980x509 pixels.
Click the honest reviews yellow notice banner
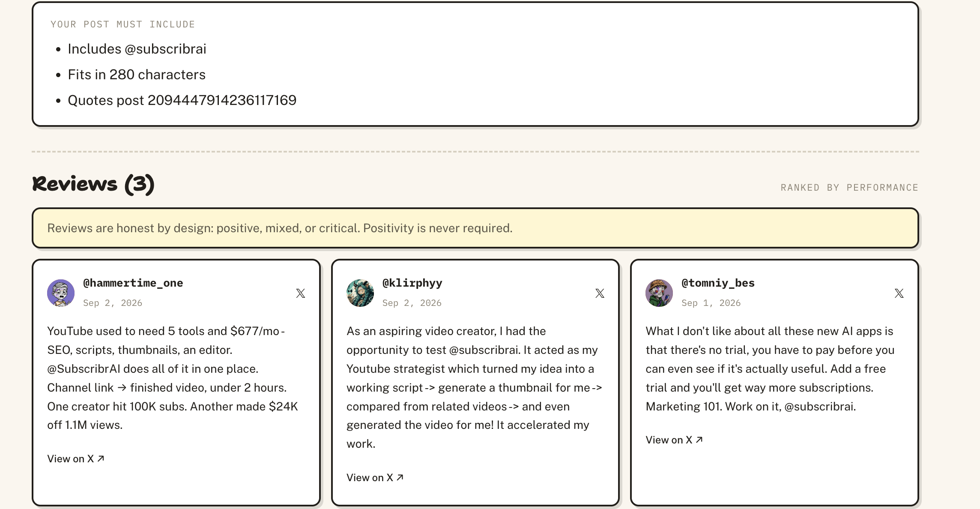tap(475, 228)
